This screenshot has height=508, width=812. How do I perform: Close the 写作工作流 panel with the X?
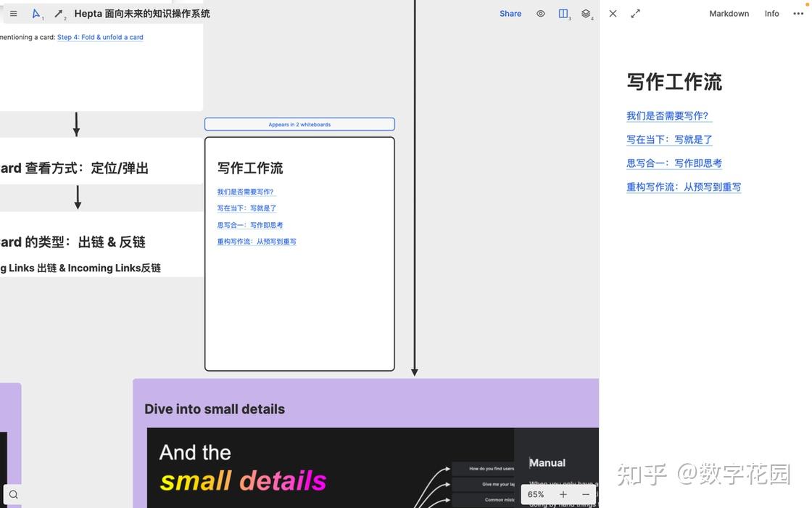[x=613, y=12]
